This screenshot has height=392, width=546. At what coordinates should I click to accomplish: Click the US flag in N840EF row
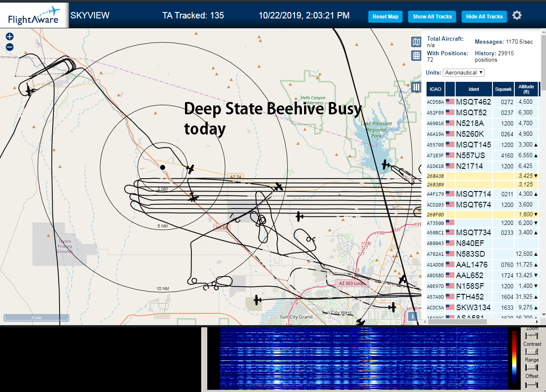pos(450,243)
